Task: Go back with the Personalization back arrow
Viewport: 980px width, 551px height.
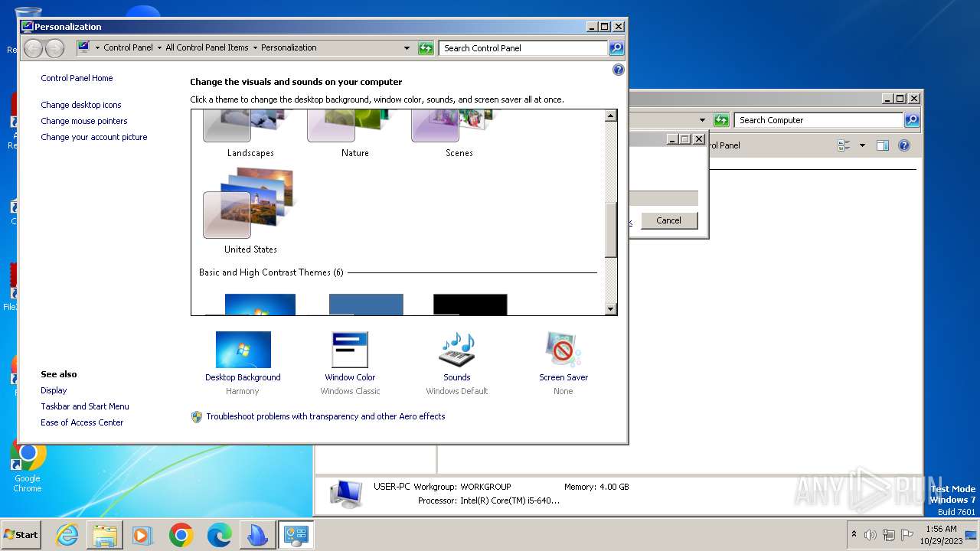Action: tap(33, 48)
